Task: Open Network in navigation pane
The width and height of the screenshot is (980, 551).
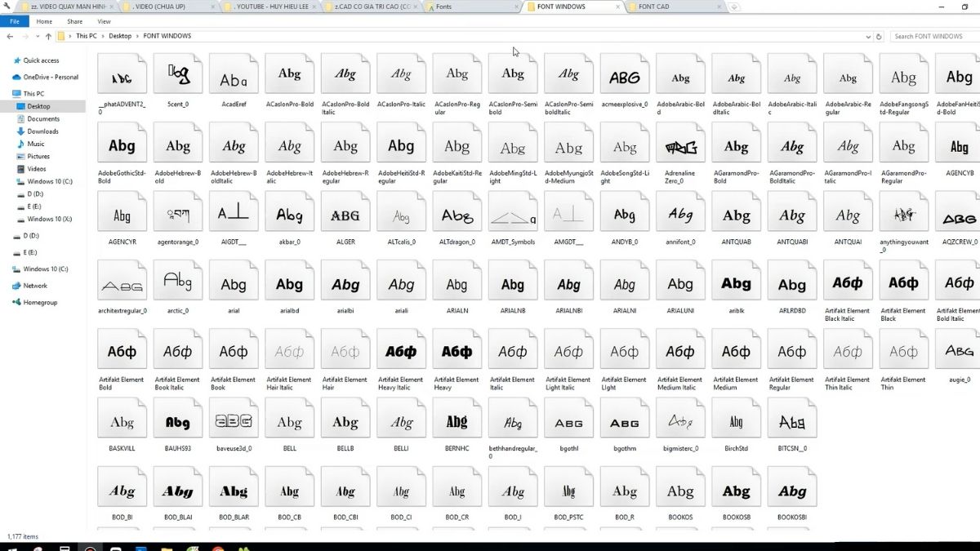Action: point(35,286)
